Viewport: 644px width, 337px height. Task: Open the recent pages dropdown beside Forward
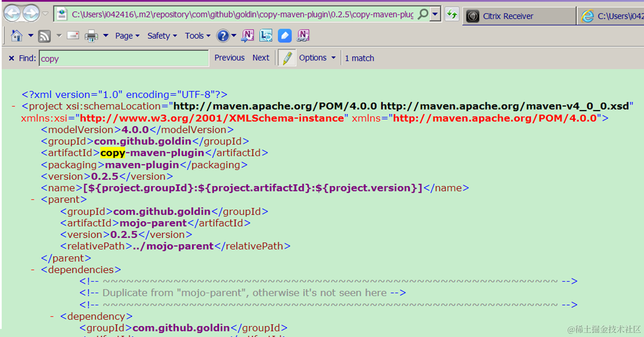[x=45, y=14]
